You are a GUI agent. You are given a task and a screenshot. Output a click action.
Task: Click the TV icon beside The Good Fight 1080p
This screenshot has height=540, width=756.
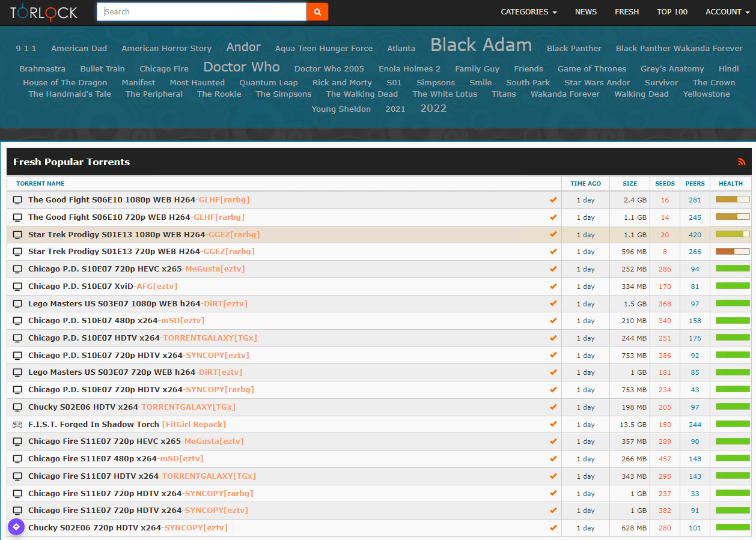[x=17, y=200]
